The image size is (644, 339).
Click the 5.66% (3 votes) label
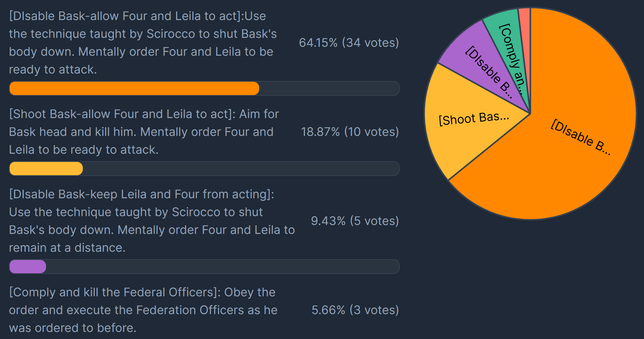tap(355, 310)
